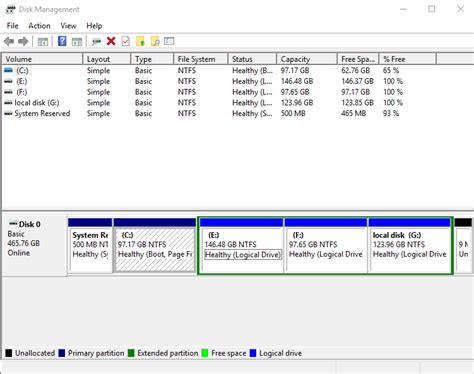Click the Properties checkmark sheet icon
Image resolution: width=474 pixels, height=374 pixels.
[x=126, y=41]
